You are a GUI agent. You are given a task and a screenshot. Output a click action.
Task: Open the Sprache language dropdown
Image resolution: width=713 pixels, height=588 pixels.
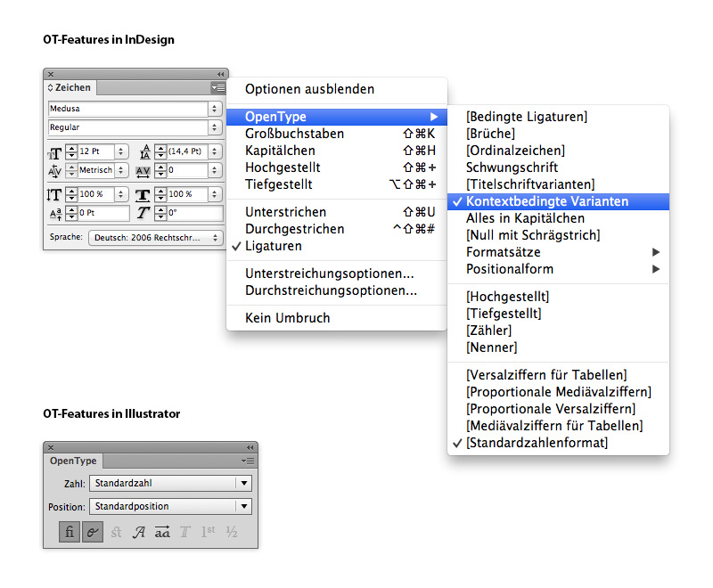click(155, 238)
